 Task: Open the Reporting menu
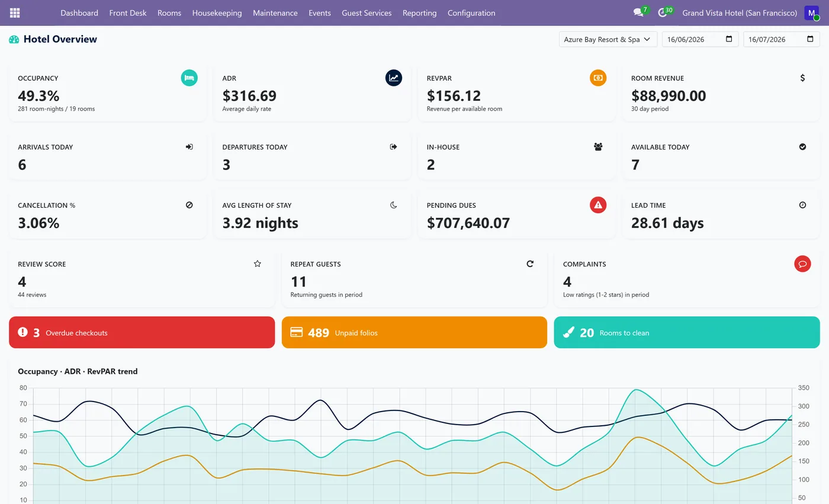click(x=419, y=12)
